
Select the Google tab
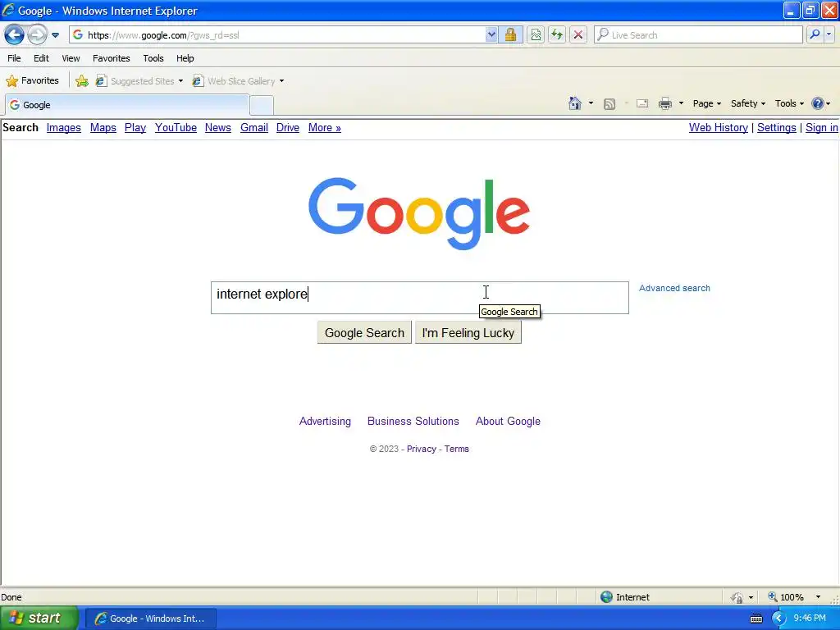click(x=127, y=105)
